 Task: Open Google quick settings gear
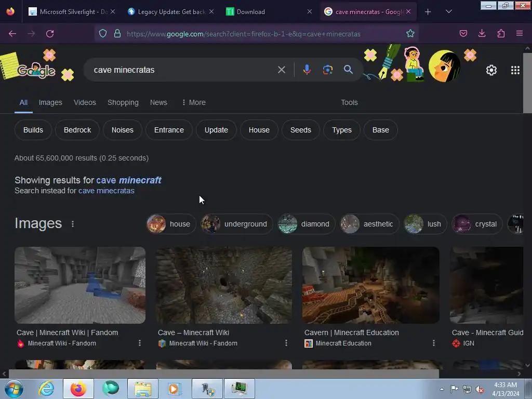[491, 70]
